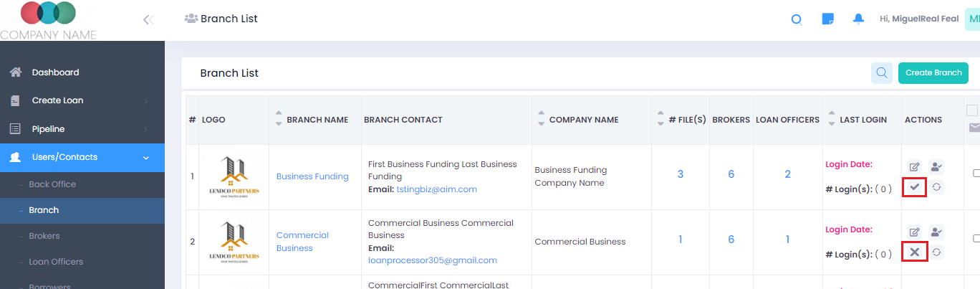980x289 pixels.
Task: Open tstingbiz@aim.com email link
Action: (x=436, y=189)
